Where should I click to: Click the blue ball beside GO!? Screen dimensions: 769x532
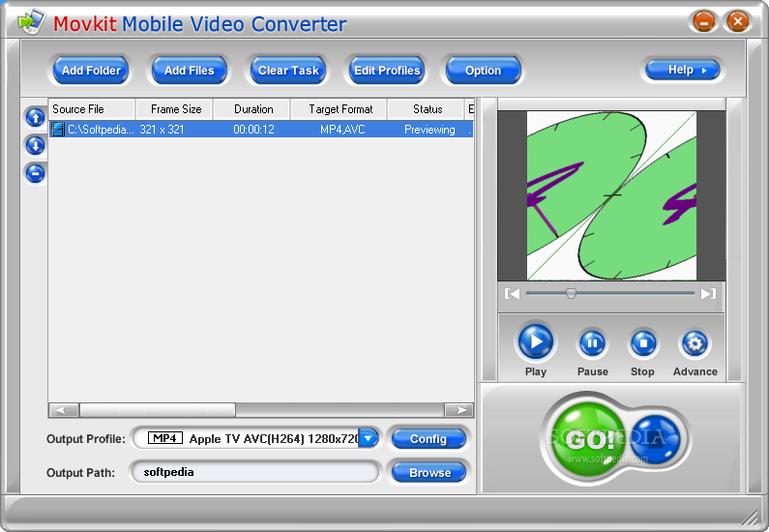(x=656, y=439)
